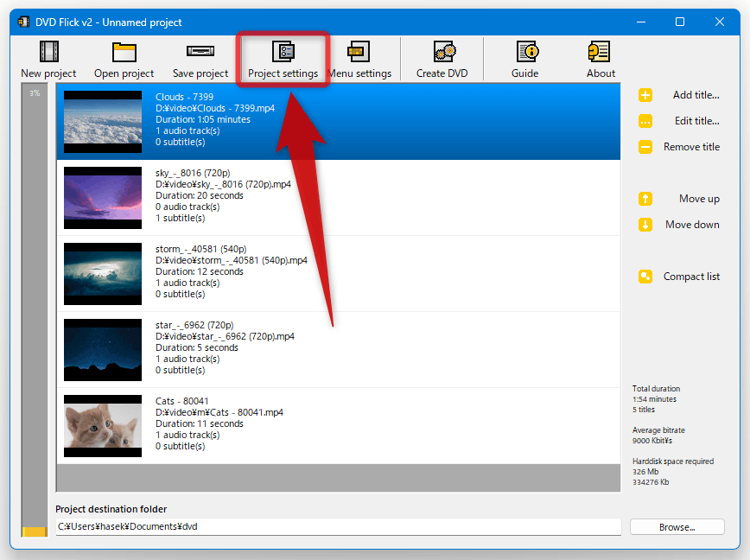Image resolution: width=750 pixels, height=560 pixels.
Task: Click the Move down label
Action: click(x=692, y=225)
